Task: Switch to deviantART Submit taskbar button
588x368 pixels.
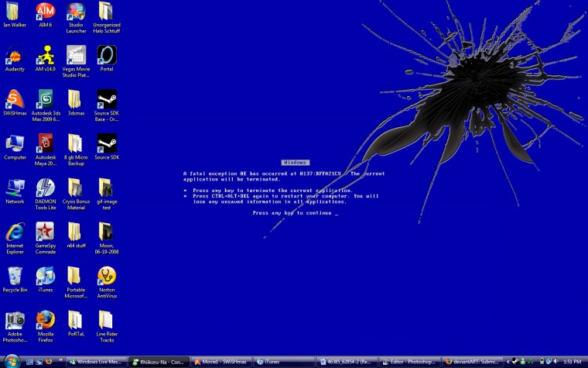Action: click(472, 362)
